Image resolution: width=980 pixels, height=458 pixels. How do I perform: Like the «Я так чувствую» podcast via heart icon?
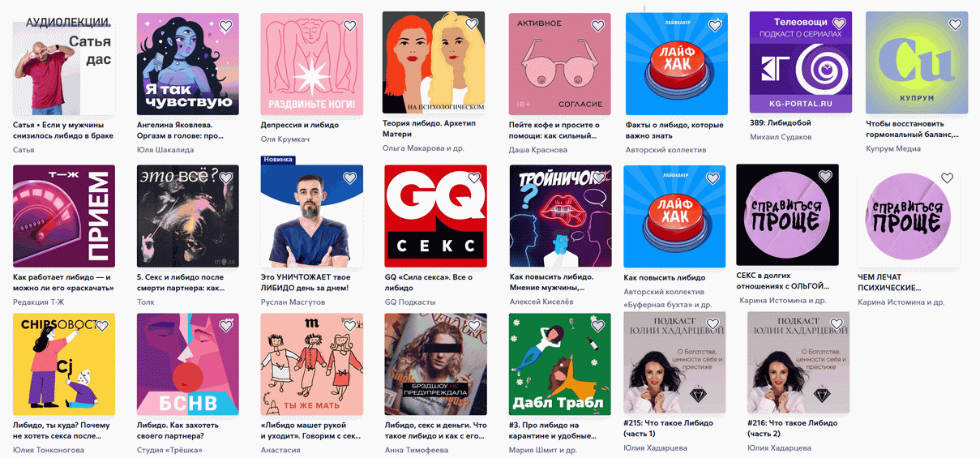click(226, 25)
